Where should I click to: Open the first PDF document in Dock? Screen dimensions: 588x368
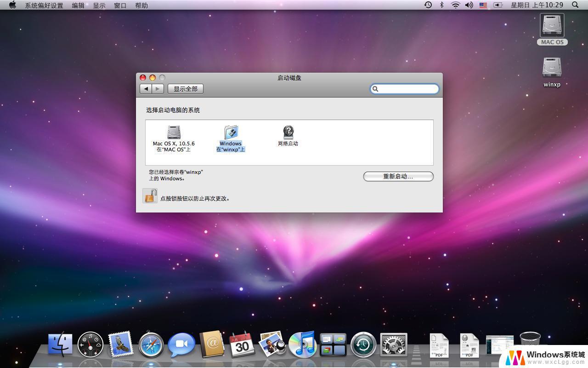tap(439, 345)
